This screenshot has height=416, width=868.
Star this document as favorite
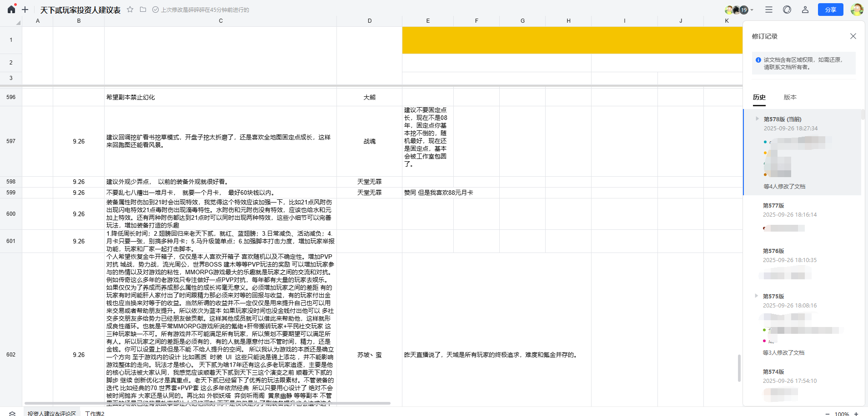(x=130, y=10)
